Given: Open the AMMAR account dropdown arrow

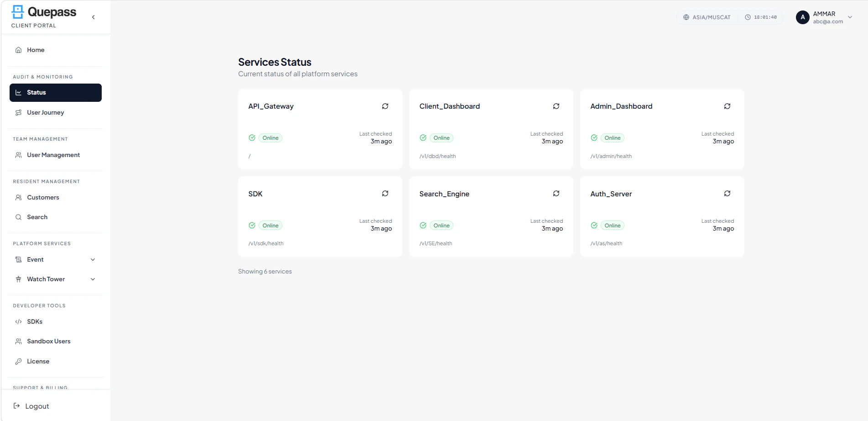Looking at the screenshot, I should click(x=850, y=17).
